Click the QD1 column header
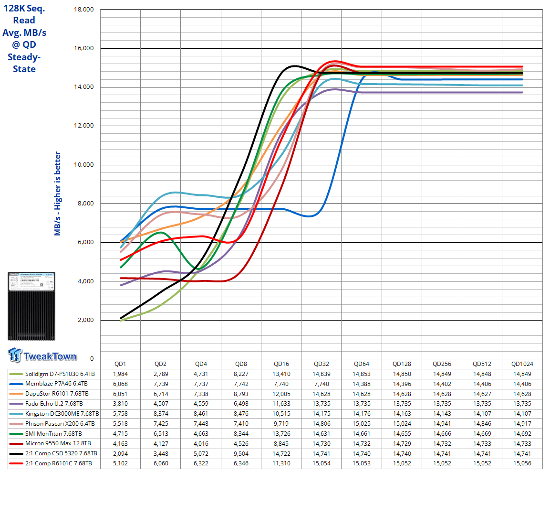This screenshot has height=505, width=550. [x=120, y=364]
